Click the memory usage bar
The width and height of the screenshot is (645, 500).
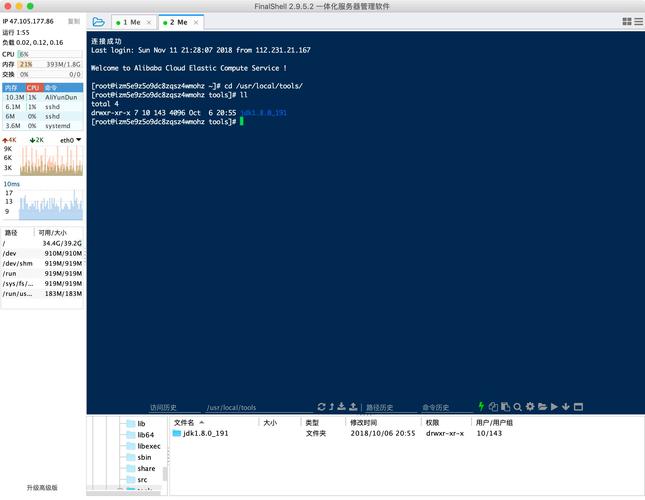tap(50, 65)
